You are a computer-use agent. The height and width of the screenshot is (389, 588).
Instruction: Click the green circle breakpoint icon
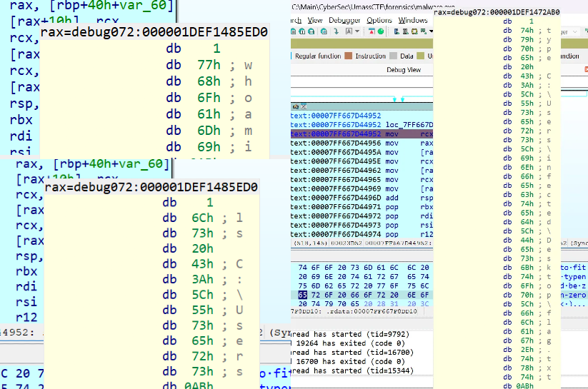(x=380, y=32)
